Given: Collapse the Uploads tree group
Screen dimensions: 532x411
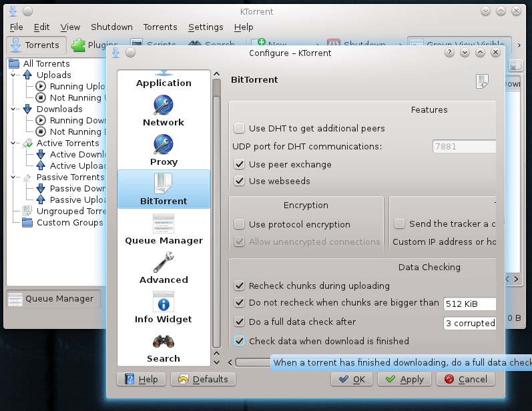Looking at the screenshot, I should (x=13, y=75).
